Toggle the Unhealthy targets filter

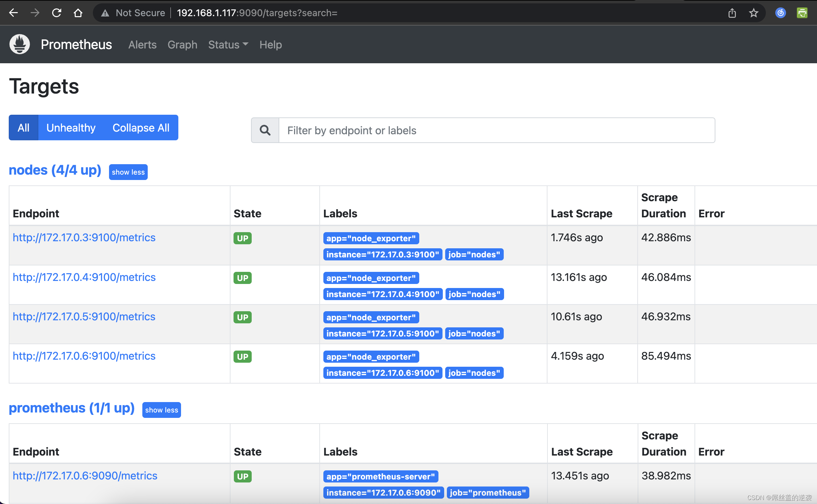71,128
